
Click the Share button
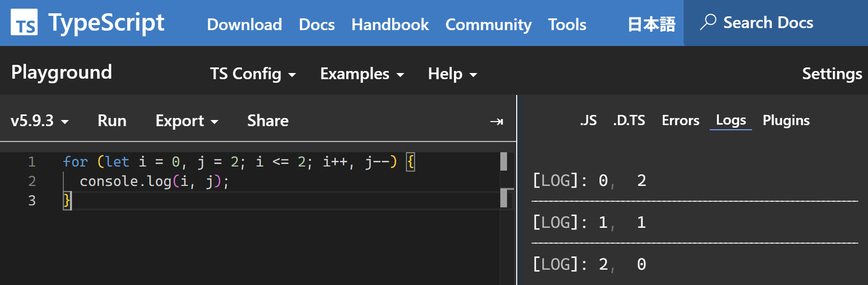click(x=268, y=121)
